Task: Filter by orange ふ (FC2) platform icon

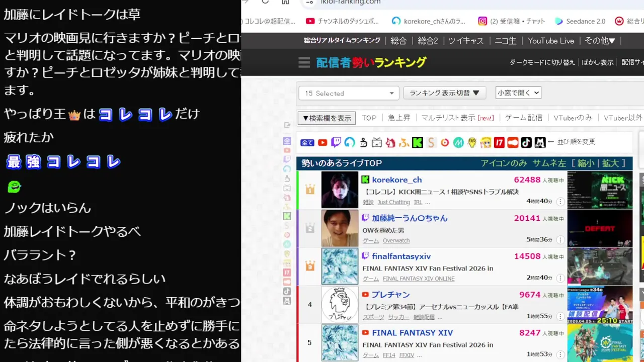Action: point(404,143)
